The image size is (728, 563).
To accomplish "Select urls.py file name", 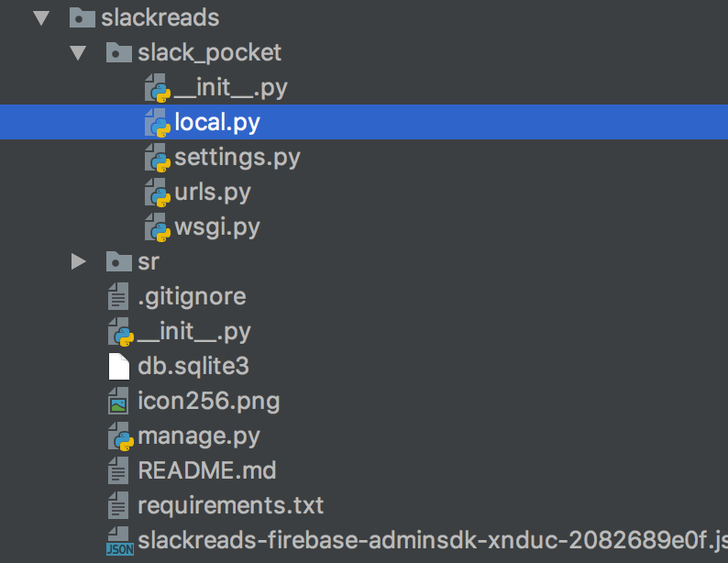I will pyautogui.click(x=213, y=193).
